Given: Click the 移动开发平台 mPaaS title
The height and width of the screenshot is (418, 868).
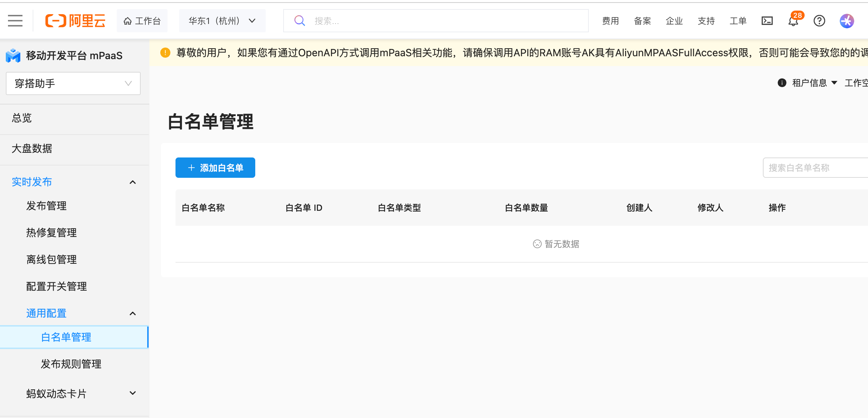Looking at the screenshot, I should tap(74, 56).
